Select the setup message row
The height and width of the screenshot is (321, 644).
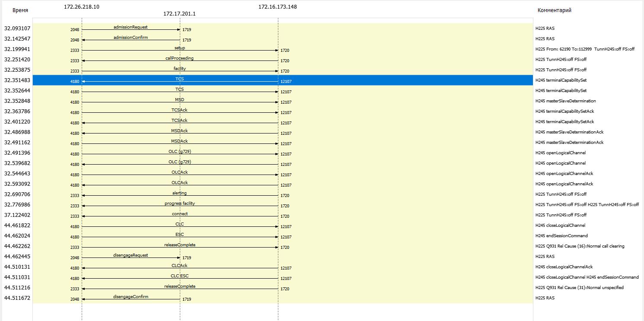[180, 49]
